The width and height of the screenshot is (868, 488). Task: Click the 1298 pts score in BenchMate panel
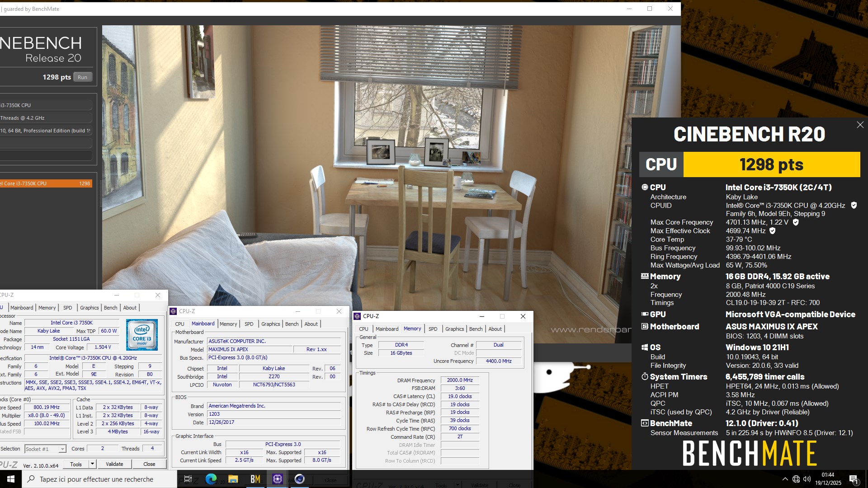[x=771, y=164]
